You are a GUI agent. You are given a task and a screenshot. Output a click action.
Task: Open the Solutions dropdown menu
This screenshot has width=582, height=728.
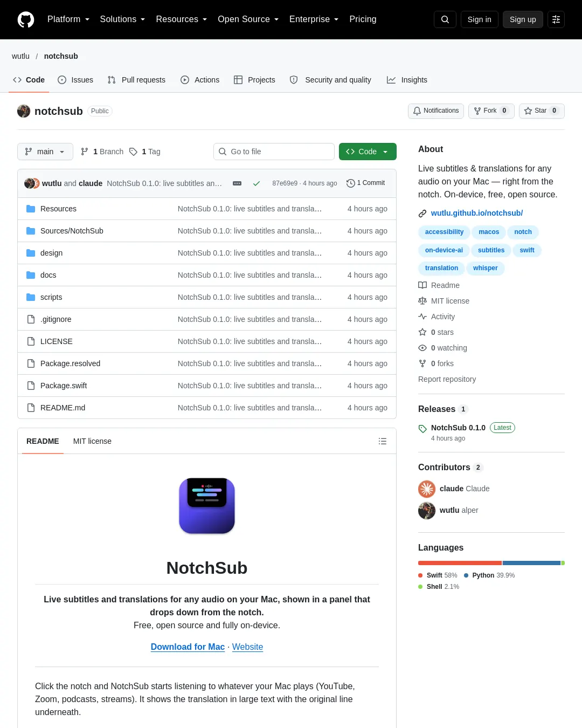[x=122, y=19]
